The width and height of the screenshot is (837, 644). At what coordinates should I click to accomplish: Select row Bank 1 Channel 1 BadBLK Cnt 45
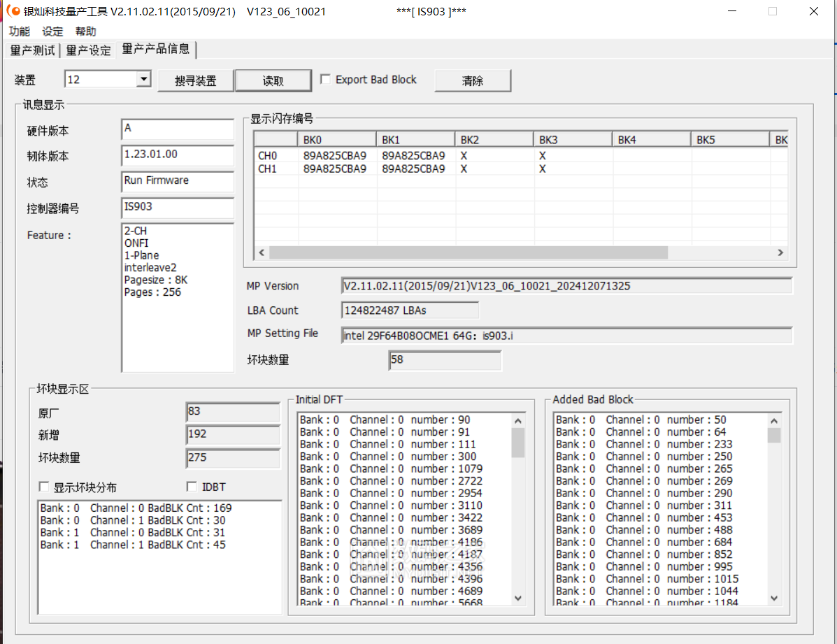pyautogui.click(x=133, y=545)
